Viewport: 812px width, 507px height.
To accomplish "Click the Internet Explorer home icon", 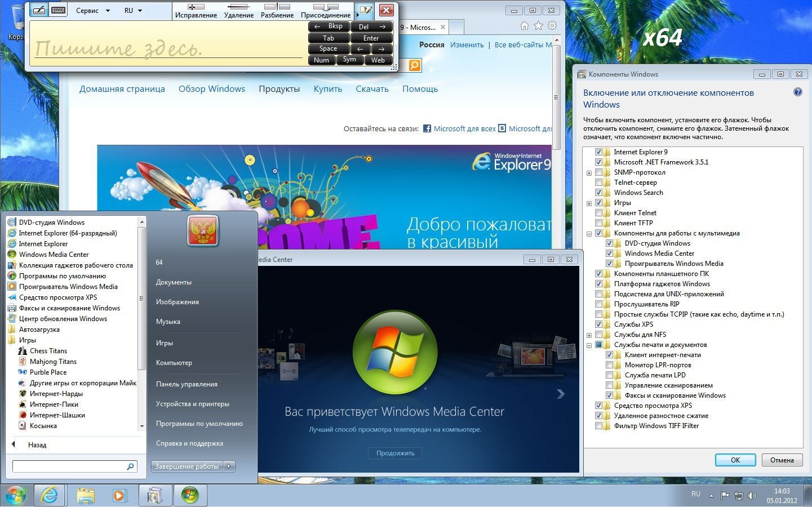I will pos(525,26).
